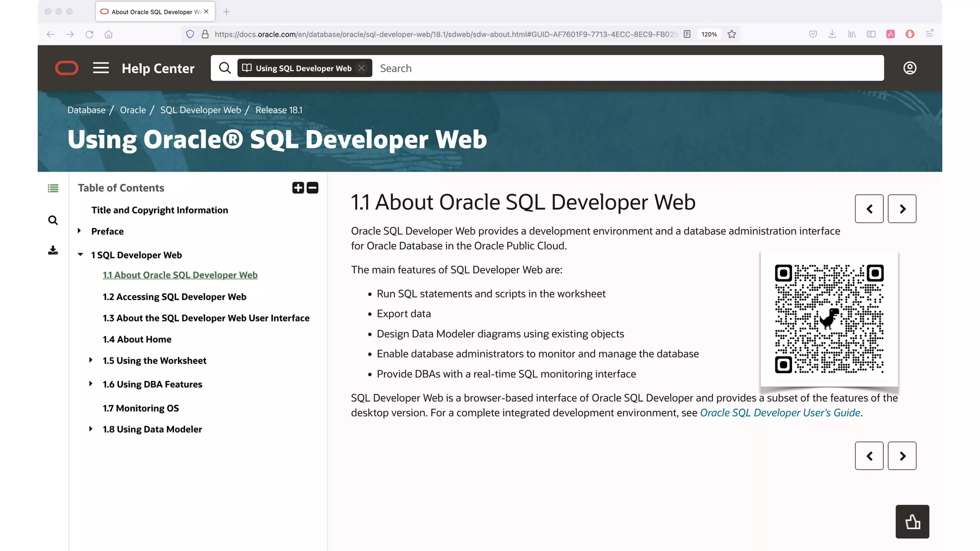
Task: Click the Oracle logo icon
Action: pos(67,68)
